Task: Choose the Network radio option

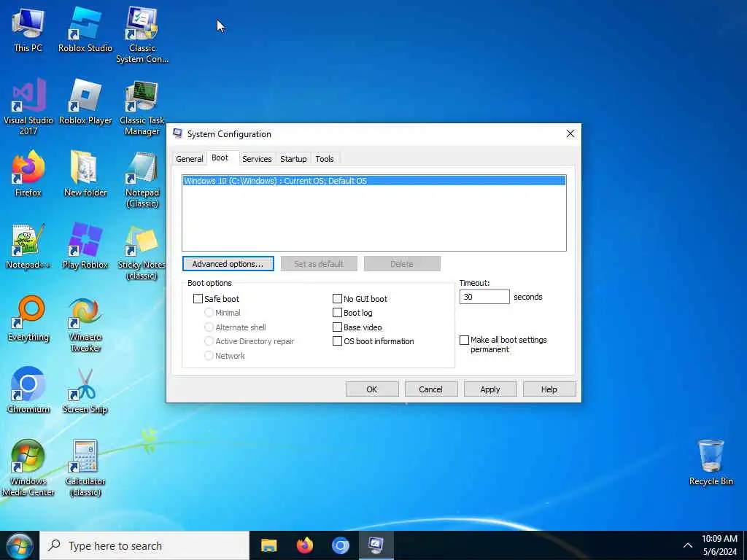Action: pyautogui.click(x=209, y=356)
